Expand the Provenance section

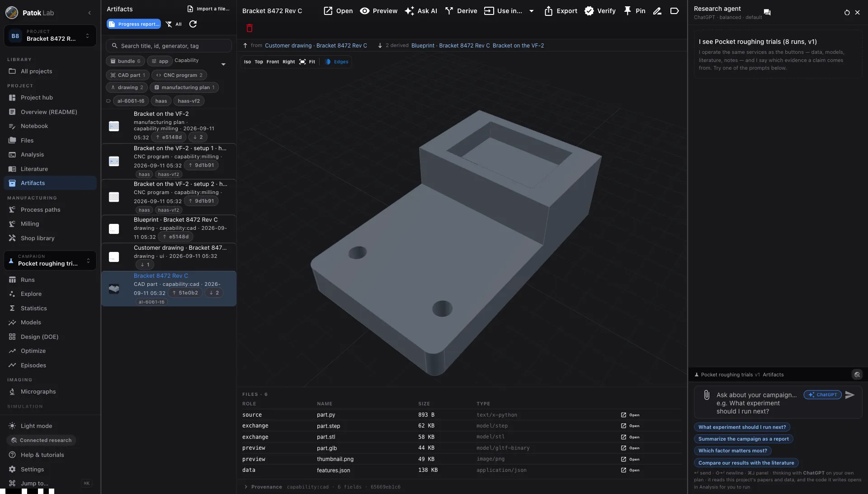click(x=263, y=487)
